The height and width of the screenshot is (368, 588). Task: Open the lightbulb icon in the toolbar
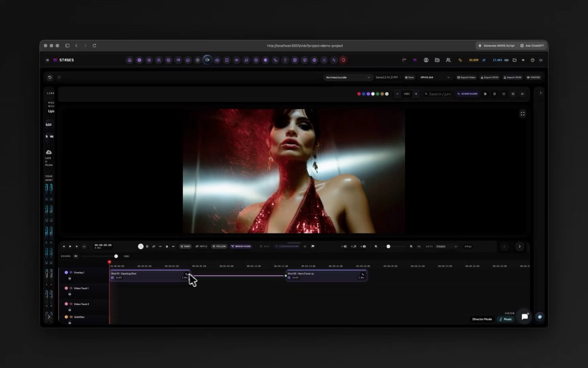pyautogui.click(x=285, y=60)
